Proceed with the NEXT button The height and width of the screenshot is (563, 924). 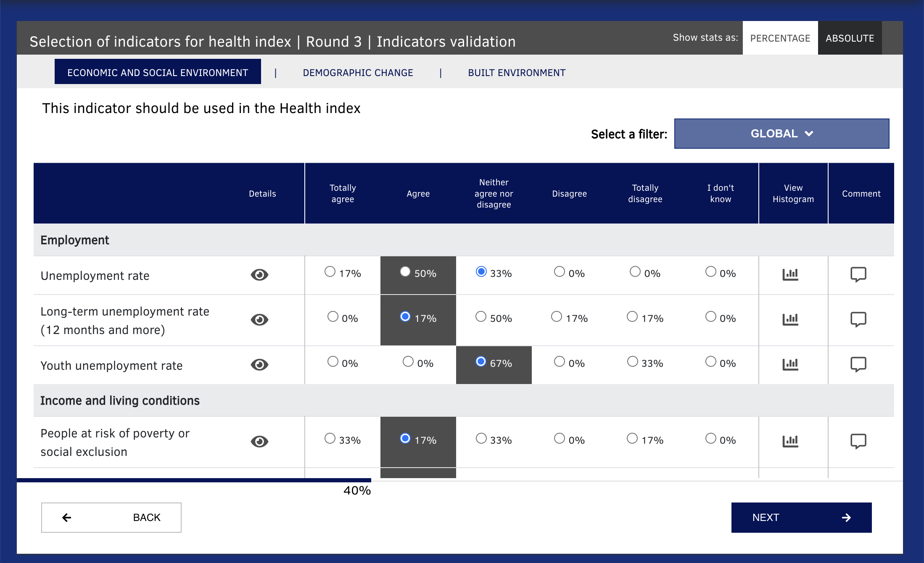tap(802, 518)
